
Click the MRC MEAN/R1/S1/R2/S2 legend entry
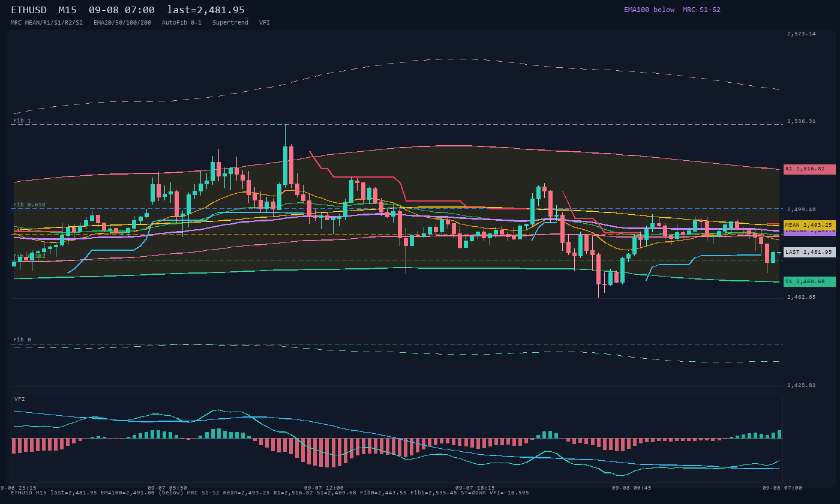[47, 23]
